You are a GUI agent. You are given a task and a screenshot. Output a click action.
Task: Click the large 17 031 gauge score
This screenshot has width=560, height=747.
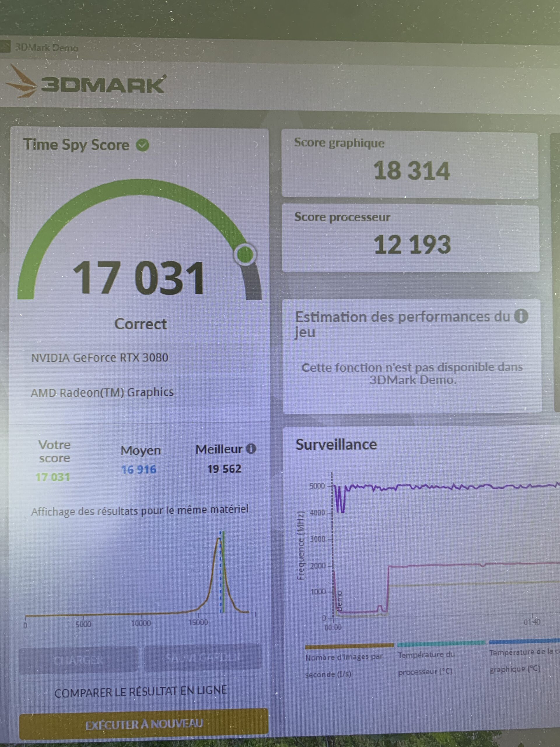pyautogui.click(x=139, y=278)
